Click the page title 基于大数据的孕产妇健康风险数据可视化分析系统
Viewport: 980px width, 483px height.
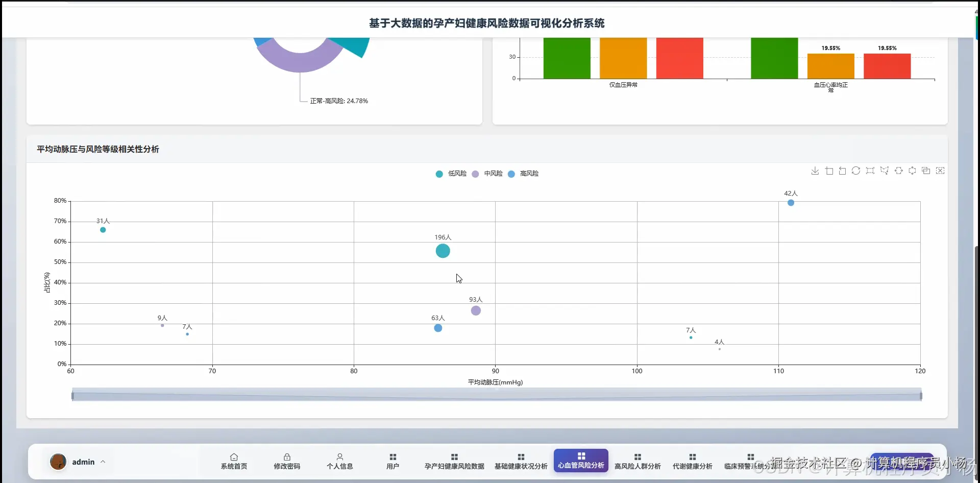pyautogui.click(x=487, y=23)
